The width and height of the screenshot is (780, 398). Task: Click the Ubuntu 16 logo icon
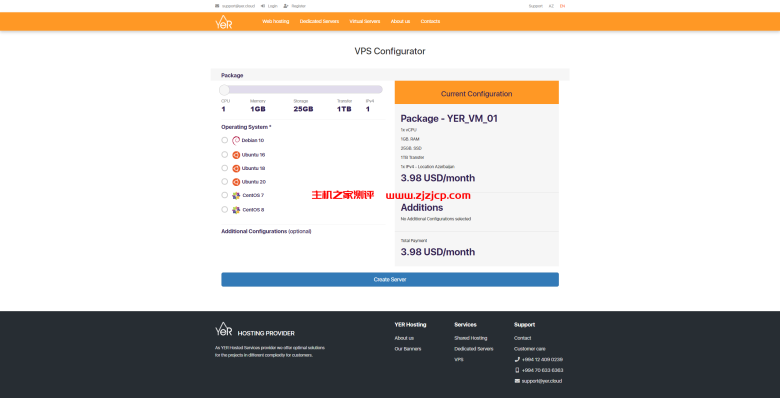point(236,155)
